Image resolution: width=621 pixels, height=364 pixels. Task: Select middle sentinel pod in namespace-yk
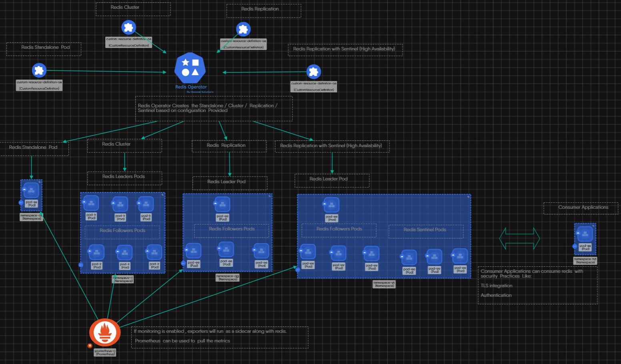tap(435, 257)
